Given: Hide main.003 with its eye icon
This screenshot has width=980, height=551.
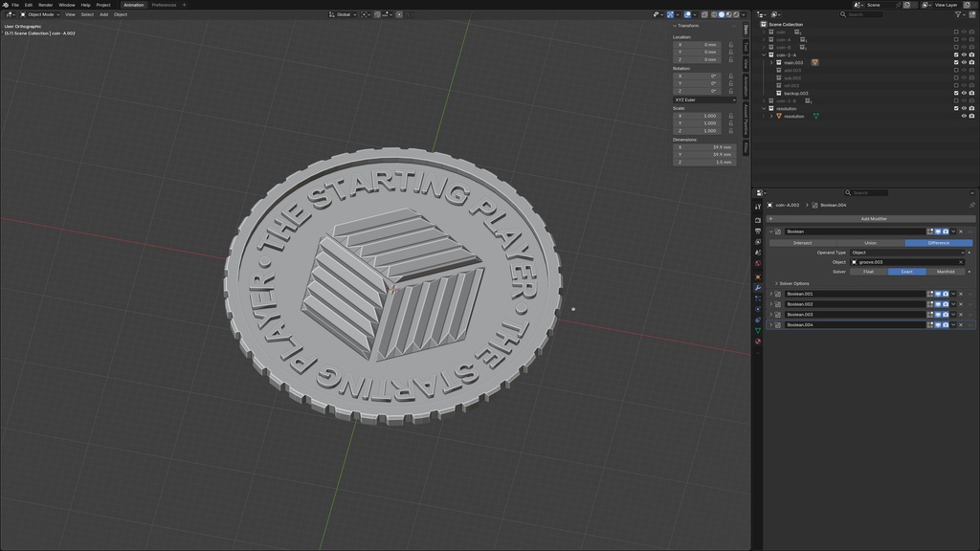Looking at the screenshot, I should pos(964,62).
